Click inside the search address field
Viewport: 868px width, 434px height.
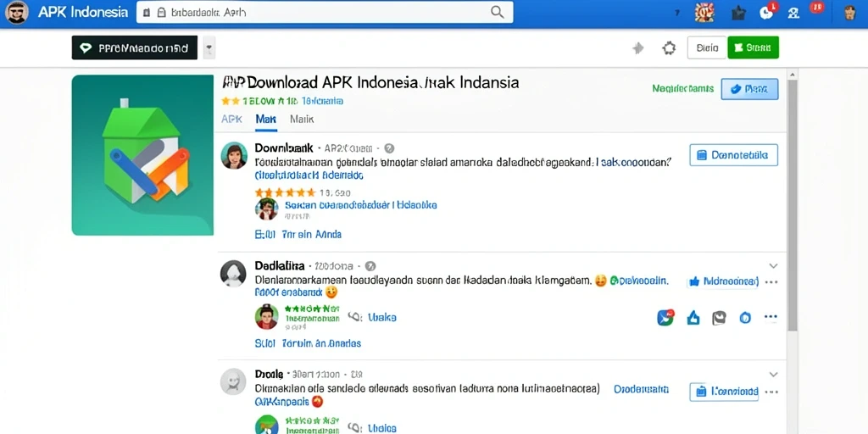click(325, 12)
